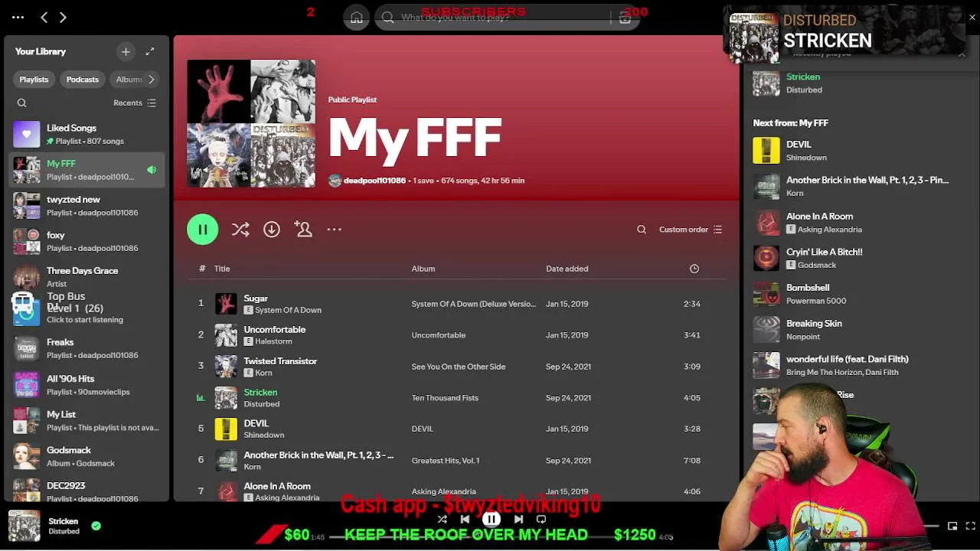Click the playlist cover art collage
Screen dimensions: 980x551
251,123
